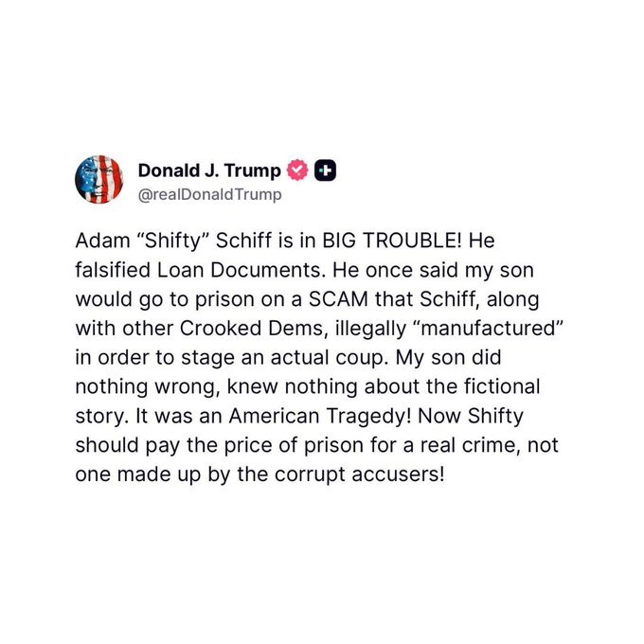Open the Donald J. Trump display name

click(209, 170)
